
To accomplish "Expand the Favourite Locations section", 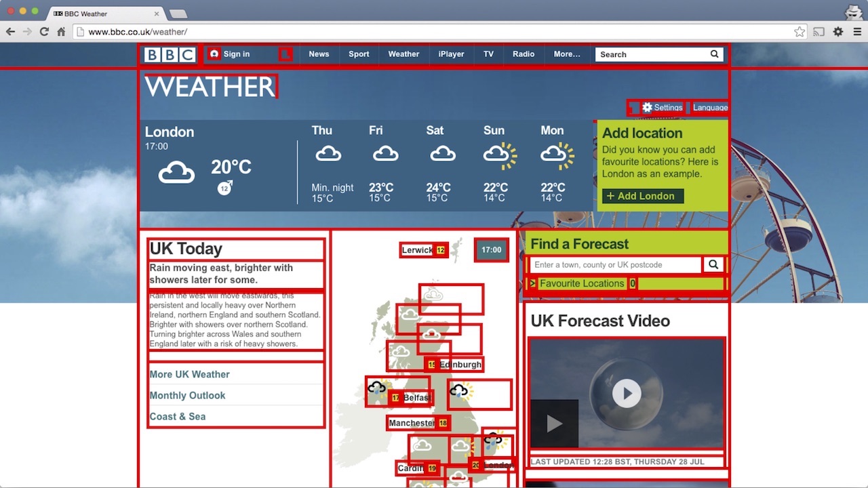I will pyautogui.click(x=582, y=283).
